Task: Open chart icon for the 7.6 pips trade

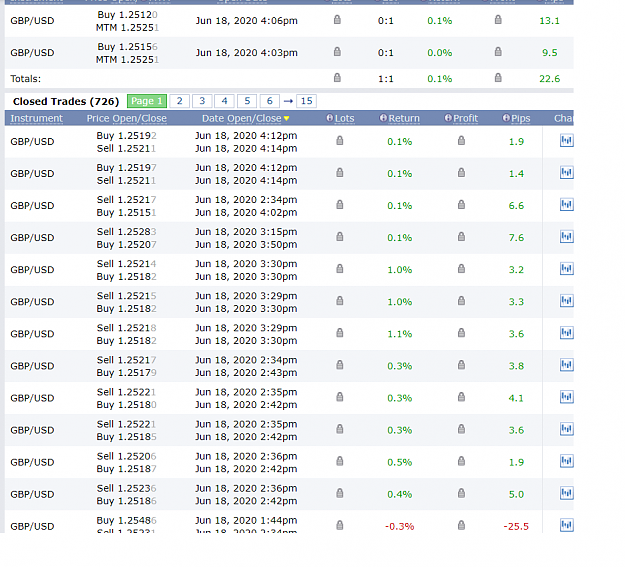Action: (566, 237)
